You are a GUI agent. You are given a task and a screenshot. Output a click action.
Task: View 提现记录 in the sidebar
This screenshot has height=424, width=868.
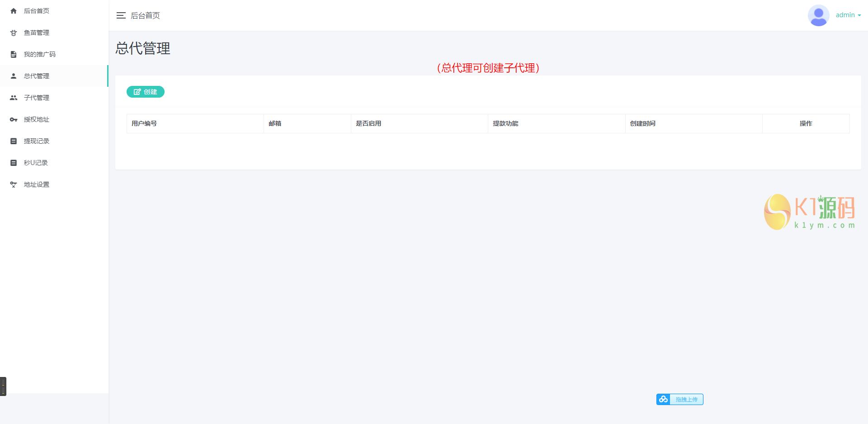54,141
